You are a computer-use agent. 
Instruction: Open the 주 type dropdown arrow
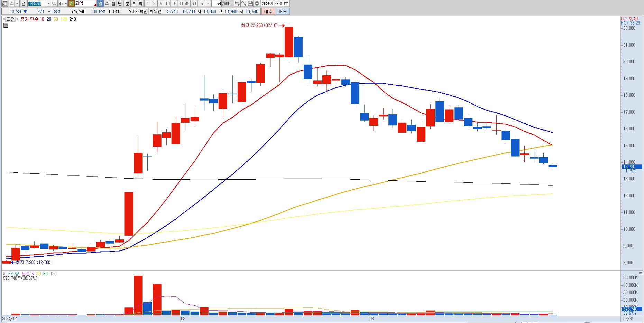pyautogui.click(x=17, y=3)
